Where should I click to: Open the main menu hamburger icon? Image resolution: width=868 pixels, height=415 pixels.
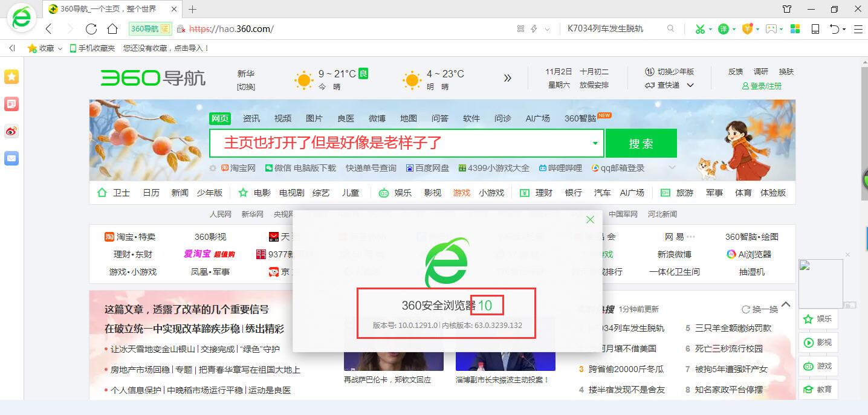pos(858,29)
